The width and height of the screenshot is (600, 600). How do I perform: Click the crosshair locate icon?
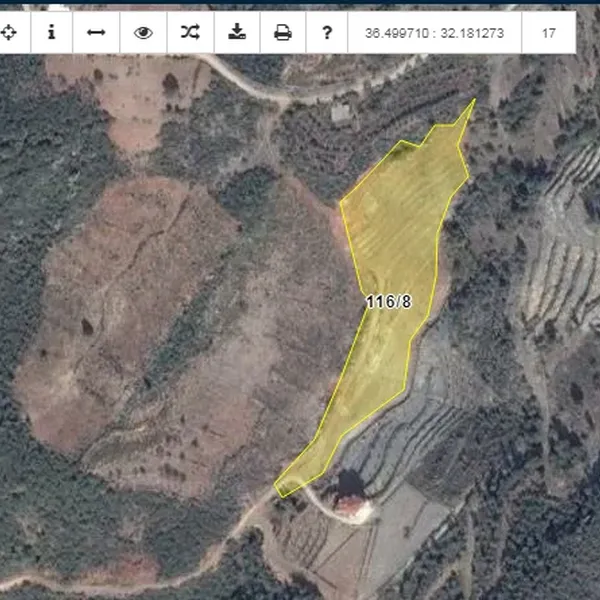[8, 33]
